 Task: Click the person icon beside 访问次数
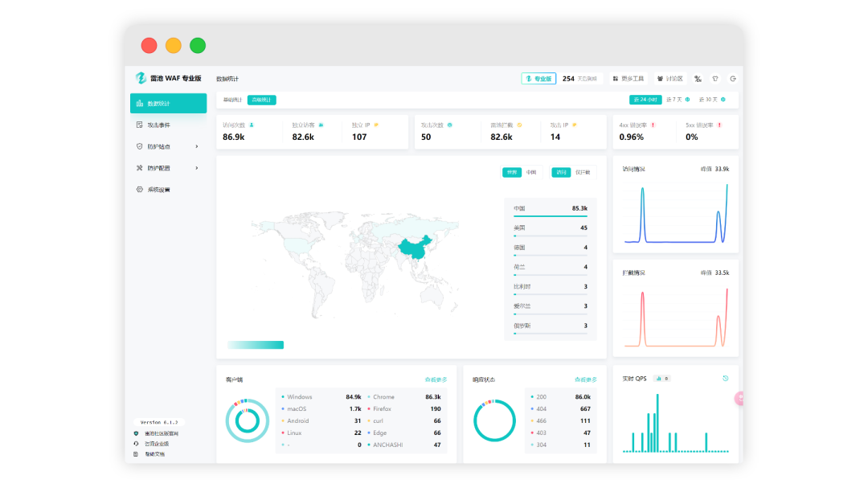click(x=252, y=125)
